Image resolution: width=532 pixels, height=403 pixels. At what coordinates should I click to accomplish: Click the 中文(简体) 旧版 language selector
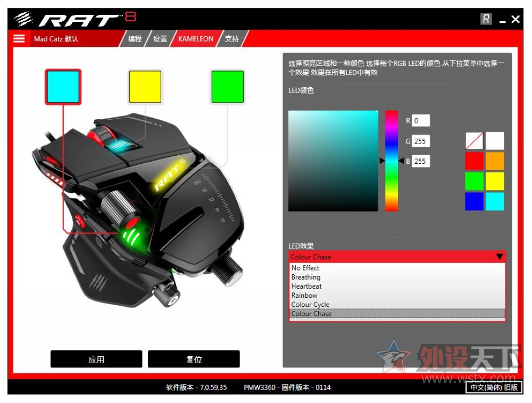click(x=495, y=388)
